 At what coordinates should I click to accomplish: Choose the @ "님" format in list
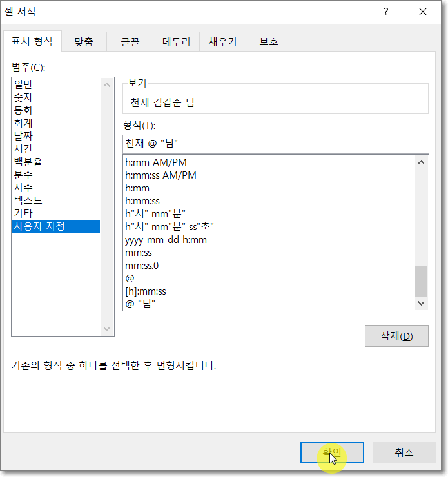click(x=269, y=304)
